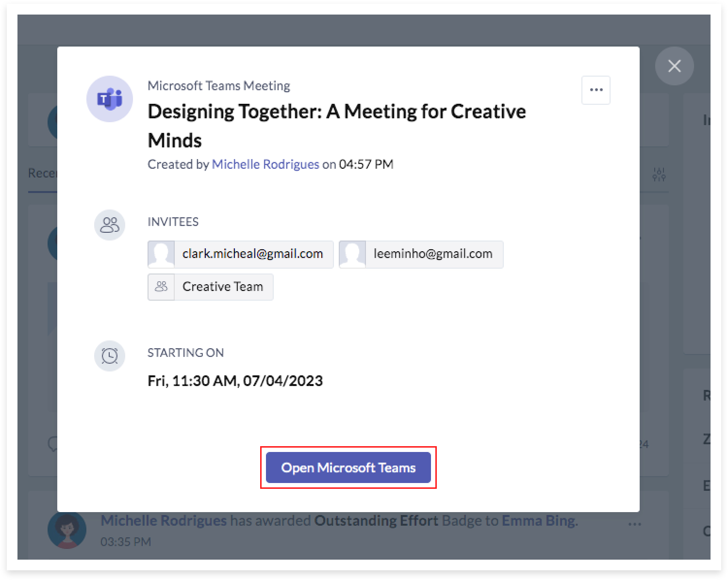The width and height of the screenshot is (728, 580).
Task: Open Michelle Rodrigues link in background feed
Action: (164, 521)
